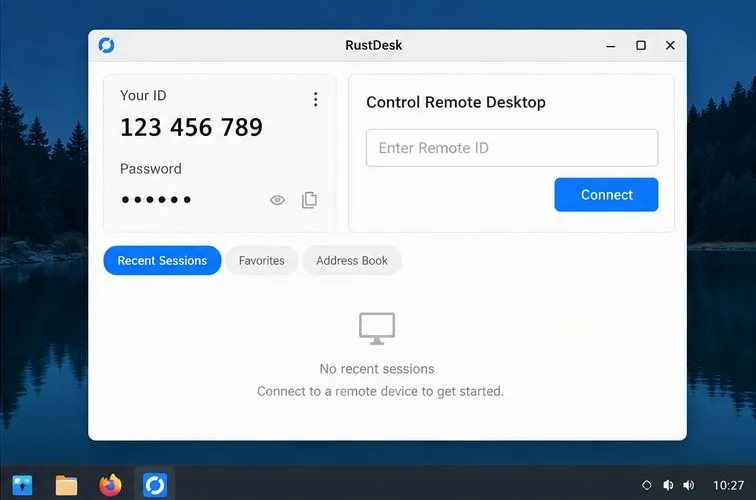This screenshot has width=756, height=500.
Task: Maximize the RustDesk window
Action: pos(641,45)
